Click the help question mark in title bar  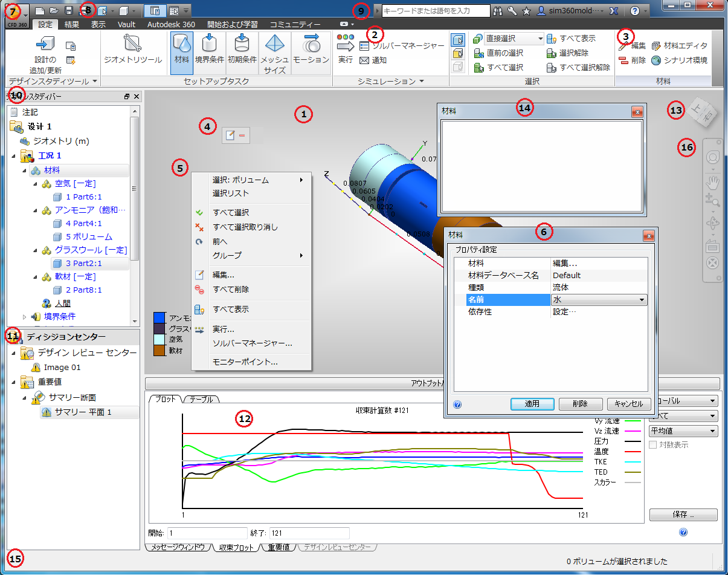pos(634,11)
